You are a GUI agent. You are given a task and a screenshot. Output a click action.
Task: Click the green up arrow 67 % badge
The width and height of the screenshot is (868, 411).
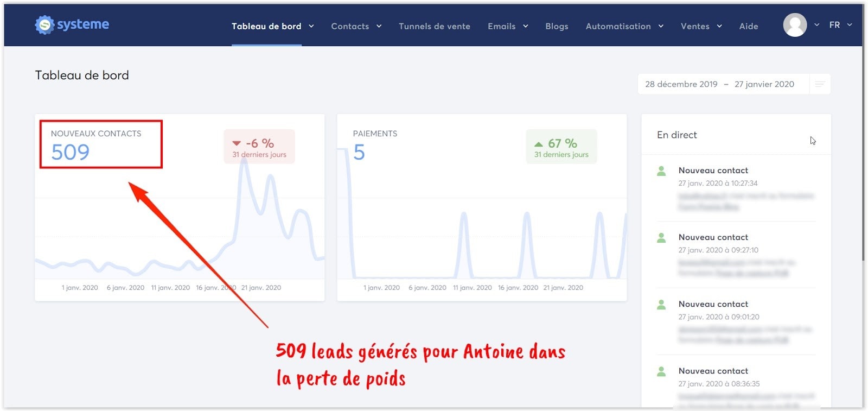point(561,147)
